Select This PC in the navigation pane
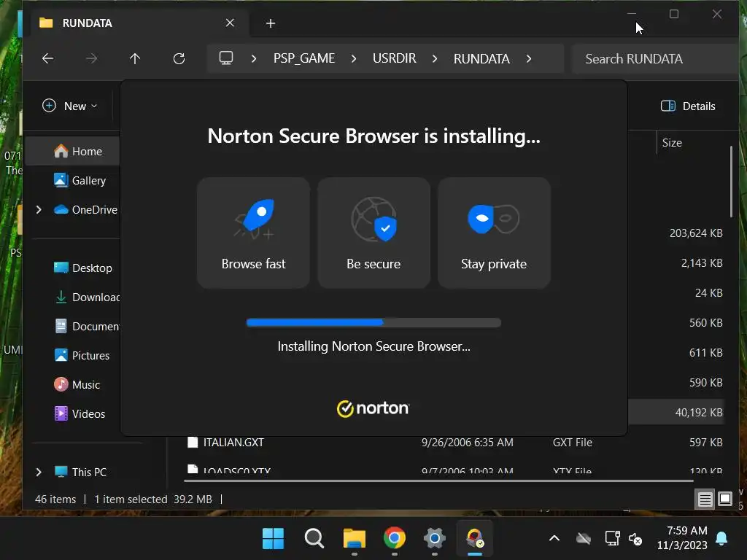 tap(80, 472)
